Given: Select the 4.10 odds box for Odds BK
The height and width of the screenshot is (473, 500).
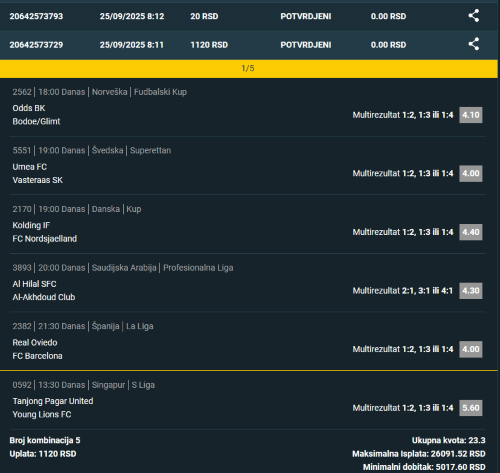Looking at the screenshot, I should [471, 115].
